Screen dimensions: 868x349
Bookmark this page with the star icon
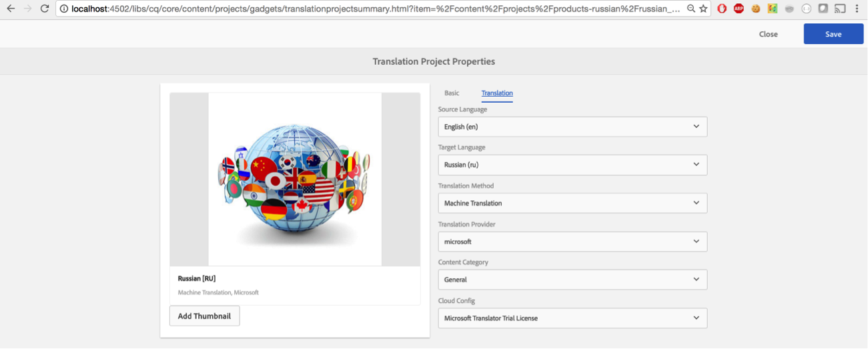pos(703,9)
